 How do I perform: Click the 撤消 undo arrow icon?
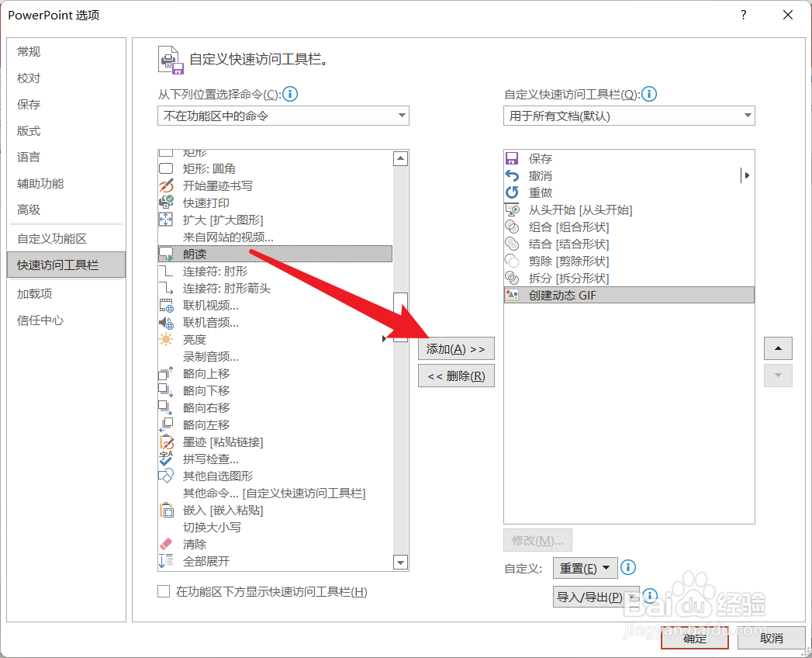(x=512, y=175)
